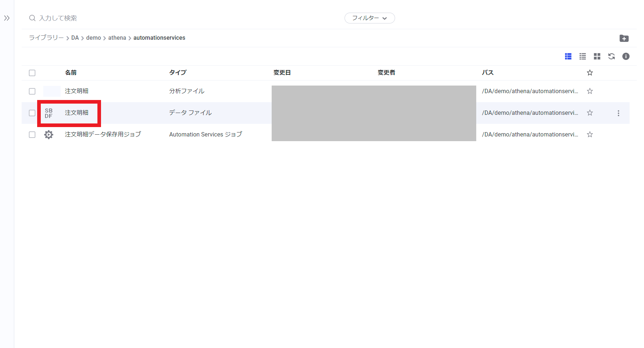Check the 分析ファイル 注文明細 row checkbox
This screenshot has width=644, height=348.
32,91
